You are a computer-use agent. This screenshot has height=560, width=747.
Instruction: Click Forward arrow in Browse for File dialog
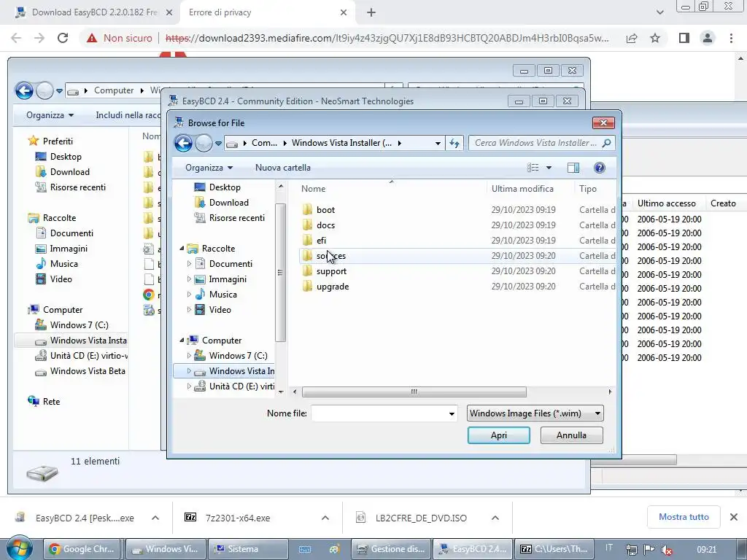tap(204, 143)
